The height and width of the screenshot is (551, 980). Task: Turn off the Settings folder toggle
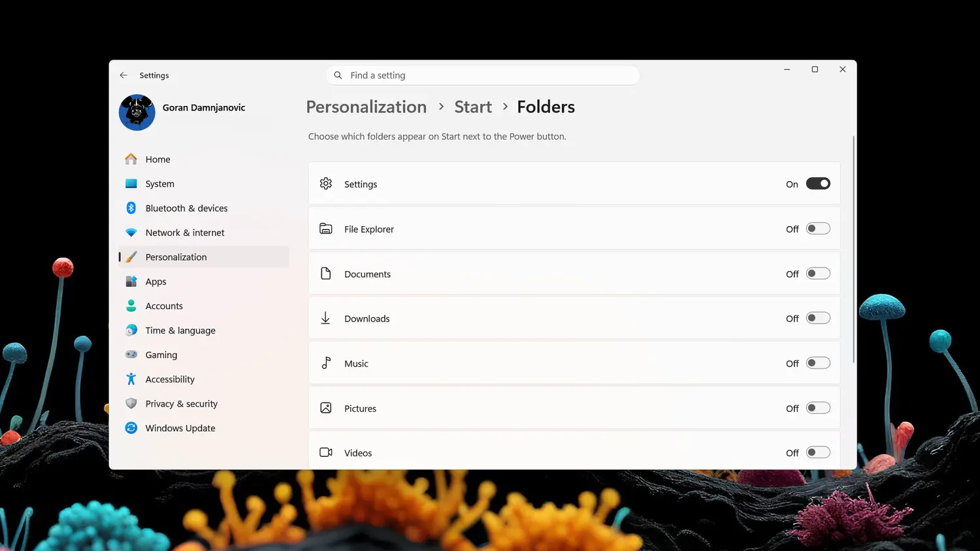tap(818, 184)
